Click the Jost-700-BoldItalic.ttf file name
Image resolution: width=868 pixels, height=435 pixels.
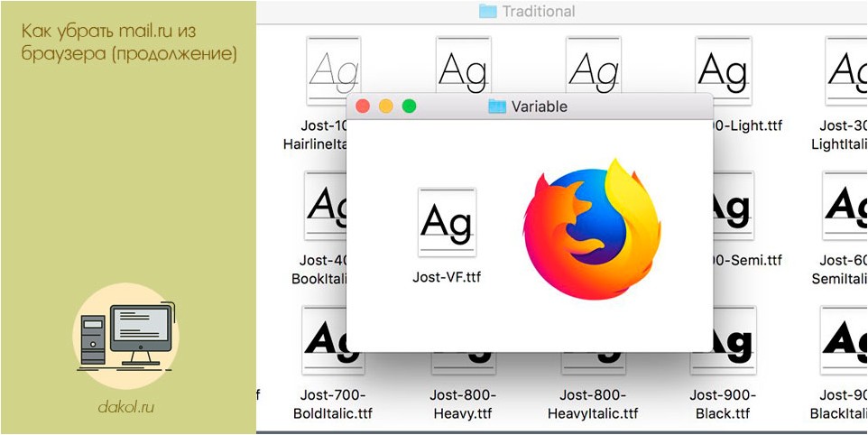point(333,404)
